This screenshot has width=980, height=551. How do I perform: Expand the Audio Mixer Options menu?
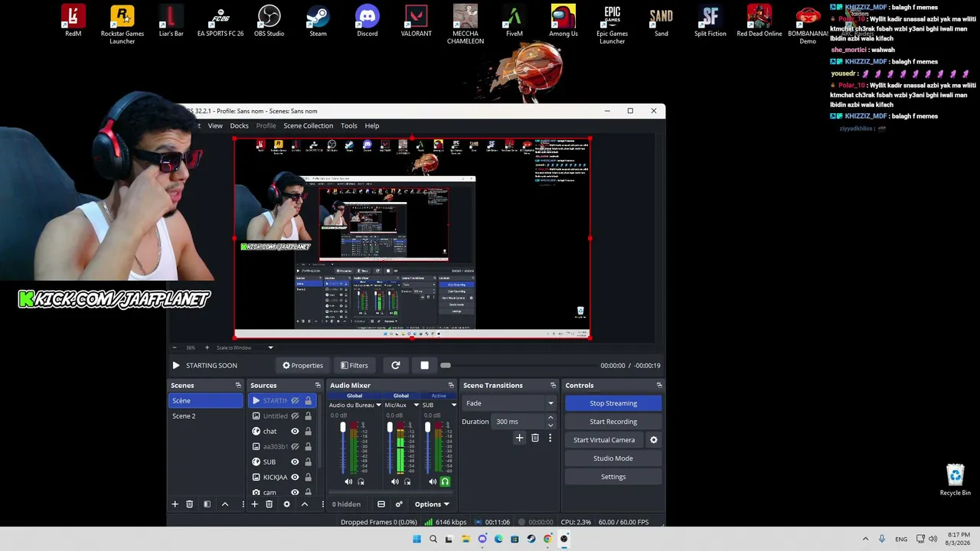432,504
